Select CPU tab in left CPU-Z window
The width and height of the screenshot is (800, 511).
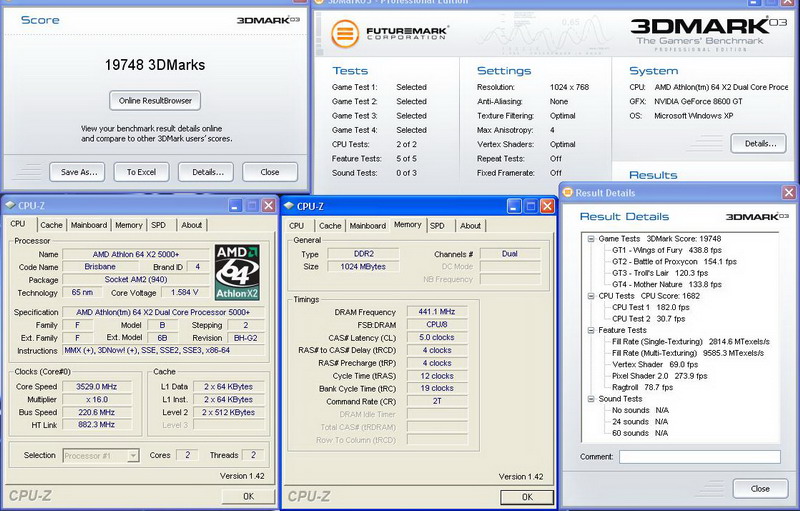(18, 224)
